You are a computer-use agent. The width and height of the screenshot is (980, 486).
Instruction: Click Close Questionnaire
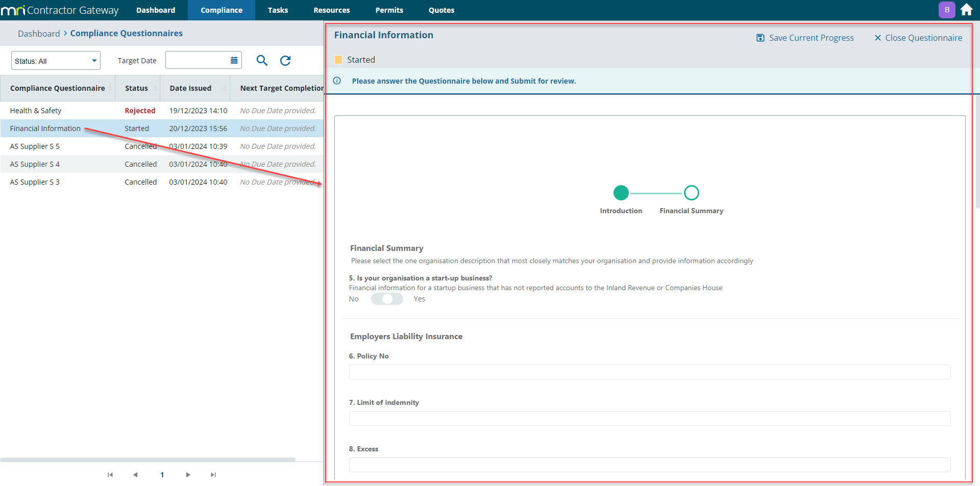coord(918,38)
